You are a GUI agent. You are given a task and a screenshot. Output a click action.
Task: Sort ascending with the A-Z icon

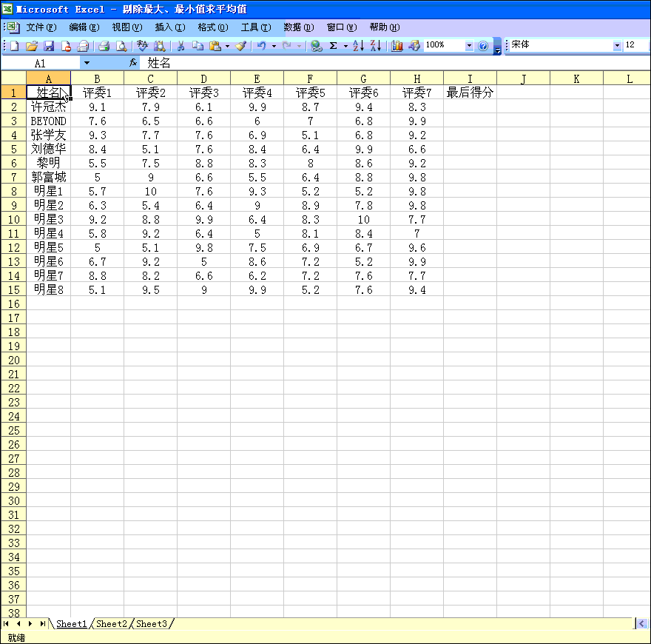358,46
